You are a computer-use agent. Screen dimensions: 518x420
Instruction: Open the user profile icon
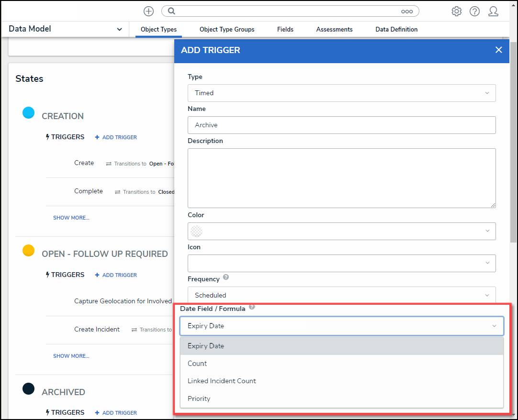tap(493, 11)
